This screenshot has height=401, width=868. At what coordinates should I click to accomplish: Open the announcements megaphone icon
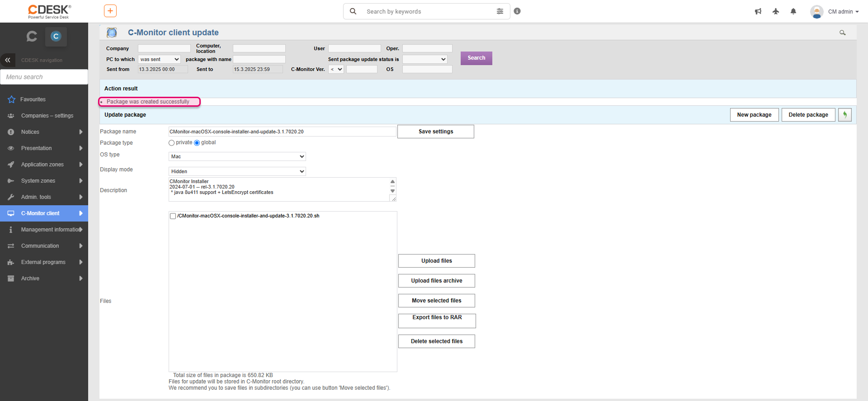(x=758, y=11)
